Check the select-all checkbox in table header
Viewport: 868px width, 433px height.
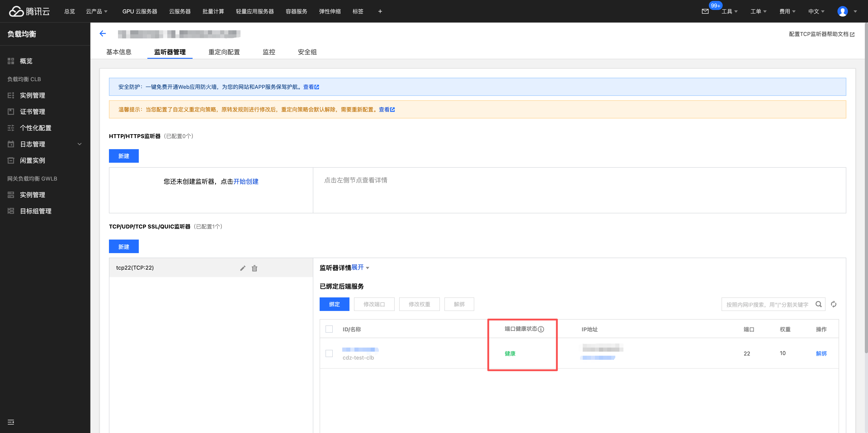tap(329, 329)
